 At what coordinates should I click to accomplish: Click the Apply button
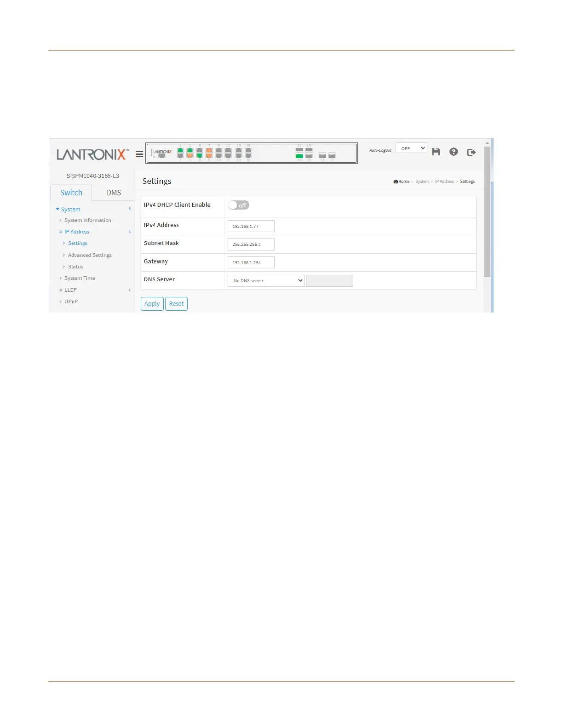(x=152, y=304)
